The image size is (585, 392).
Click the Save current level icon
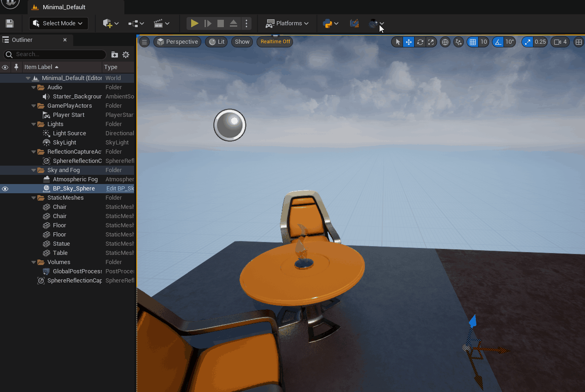coord(9,23)
